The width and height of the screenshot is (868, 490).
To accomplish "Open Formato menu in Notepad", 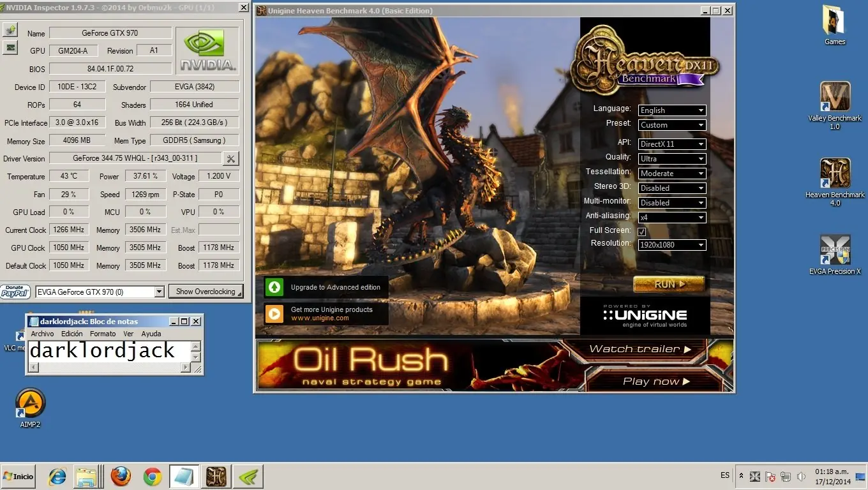I will tap(103, 334).
